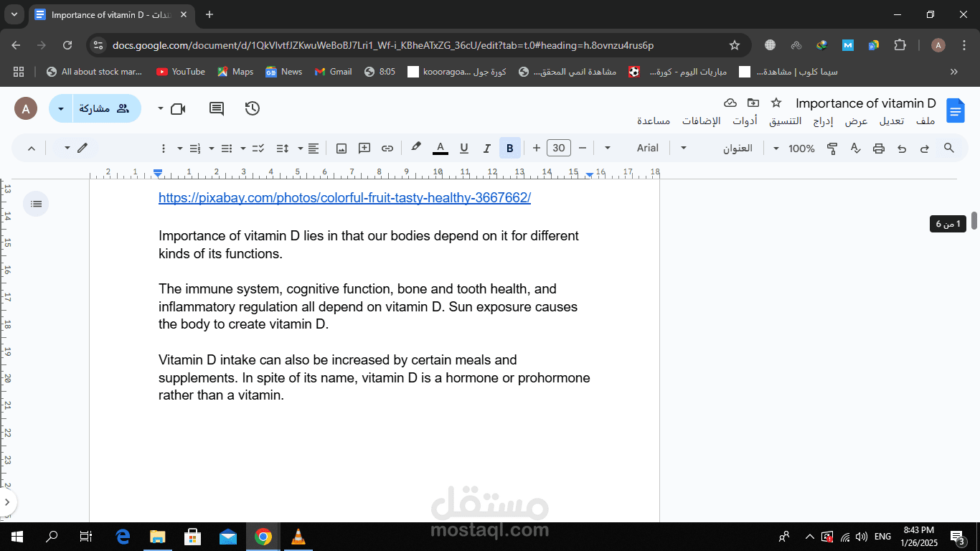Toggle underline formatting in Docs toolbar

(464, 149)
